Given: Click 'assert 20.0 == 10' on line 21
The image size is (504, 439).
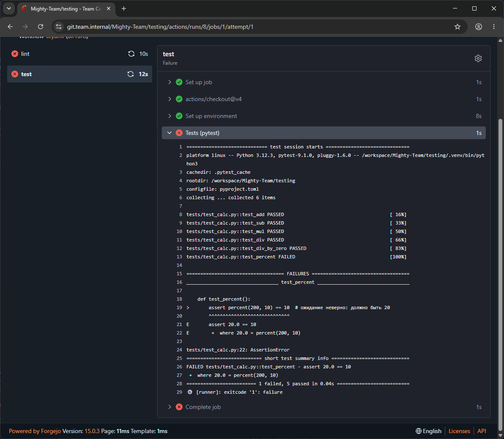Looking at the screenshot, I should [232, 324].
